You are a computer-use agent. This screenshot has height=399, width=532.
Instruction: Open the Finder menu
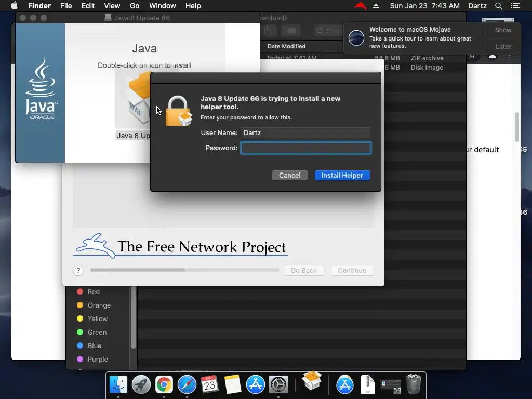(39, 6)
